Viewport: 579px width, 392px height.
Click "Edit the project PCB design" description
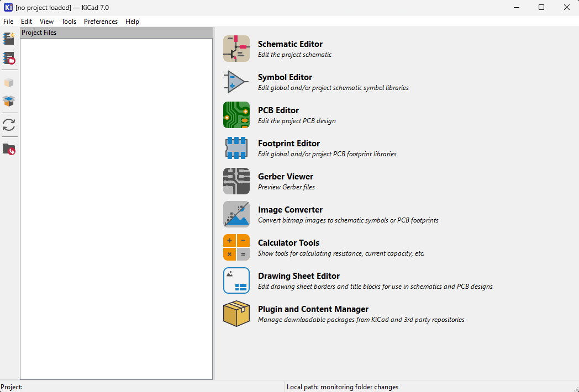click(297, 121)
